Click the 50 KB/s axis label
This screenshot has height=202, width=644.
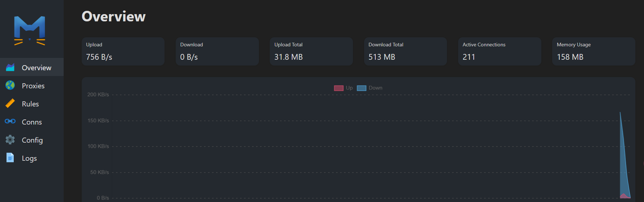pyautogui.click(x=99, y=172)
